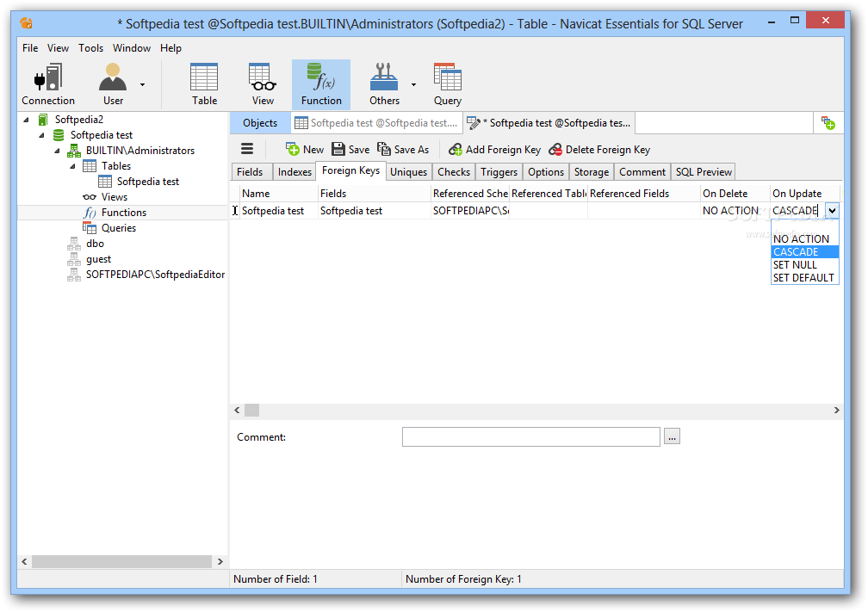Image resolution: width=868 pixels, height=612 pixels.
Task: Click the tree panel horizontal scrollbar
Action: tap(121, 561)
